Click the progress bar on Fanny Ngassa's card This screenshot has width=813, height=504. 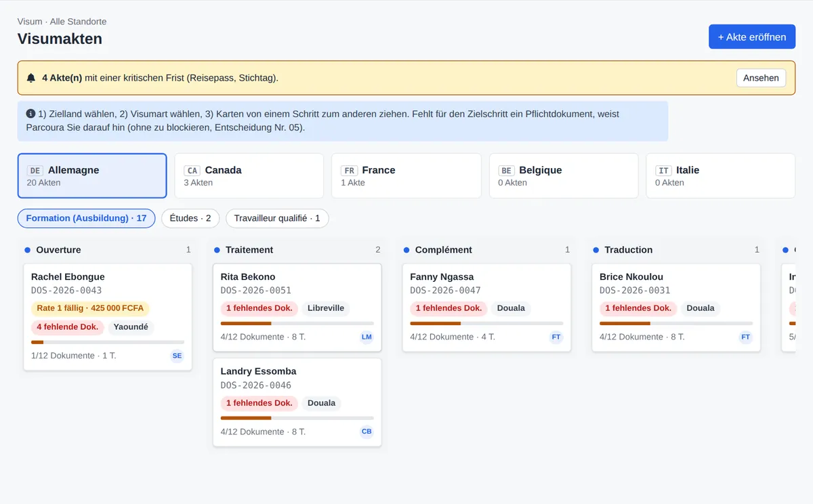pyautogui.click(x=486, y=323)
